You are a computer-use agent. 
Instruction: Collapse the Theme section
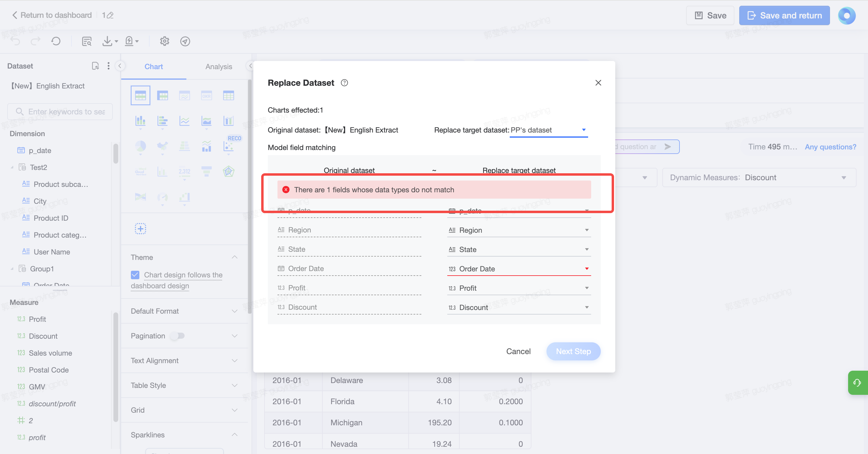pos(235,257)
